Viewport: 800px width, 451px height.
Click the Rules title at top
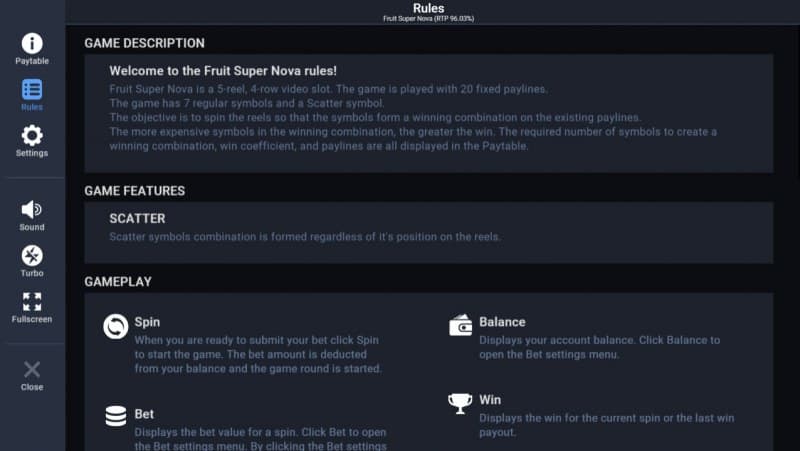[429, 8]
